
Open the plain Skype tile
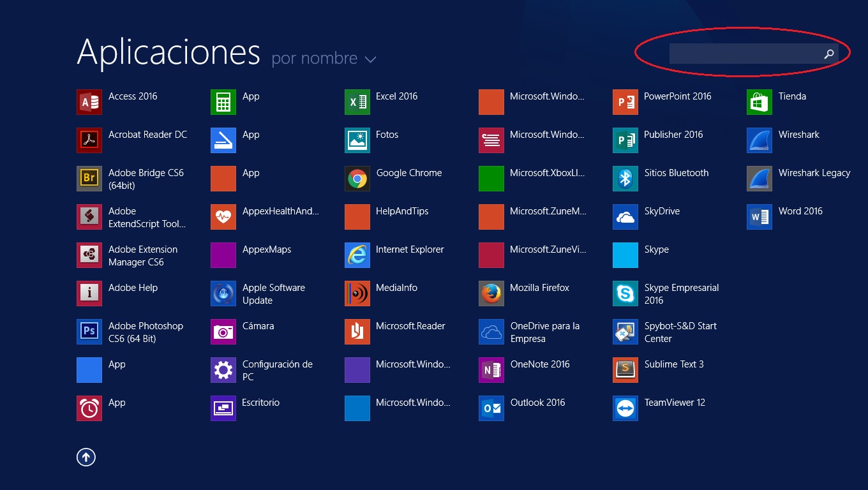(x=625, y=255)
